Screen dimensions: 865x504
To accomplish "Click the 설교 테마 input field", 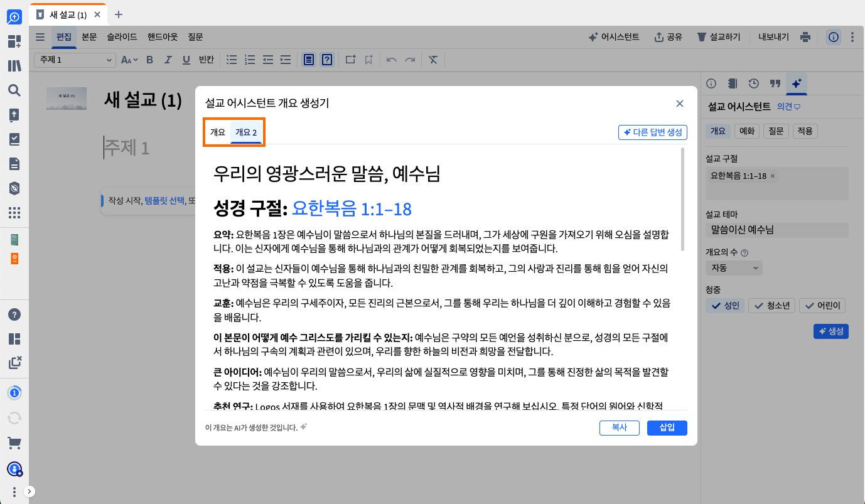I will (x=777, y=230).
